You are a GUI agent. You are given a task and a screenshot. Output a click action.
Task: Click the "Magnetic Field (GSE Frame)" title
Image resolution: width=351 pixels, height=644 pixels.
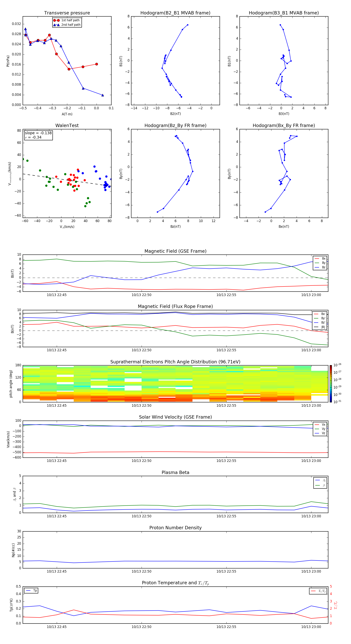175,251
